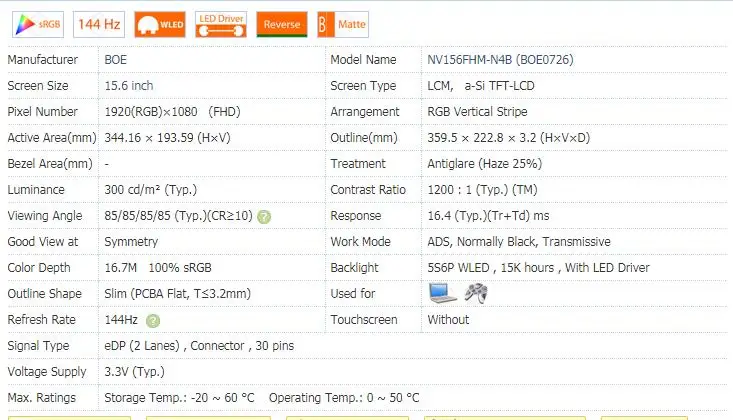Click the Pixel Number label

click(43, 112)
